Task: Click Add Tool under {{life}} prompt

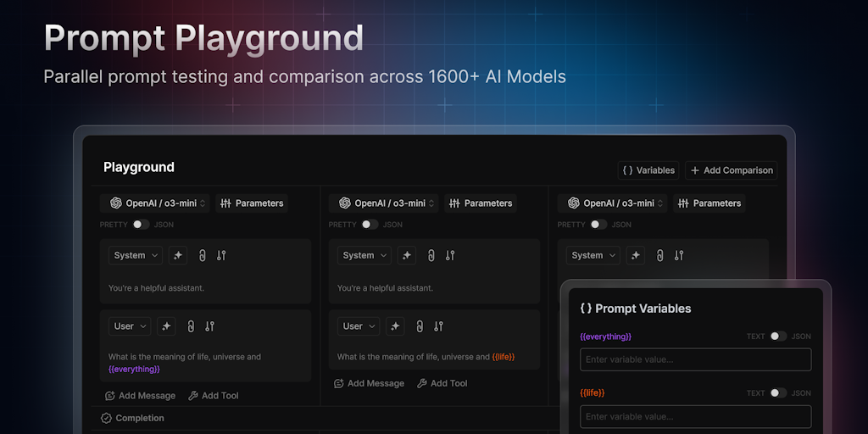Action: coord(442,383)
